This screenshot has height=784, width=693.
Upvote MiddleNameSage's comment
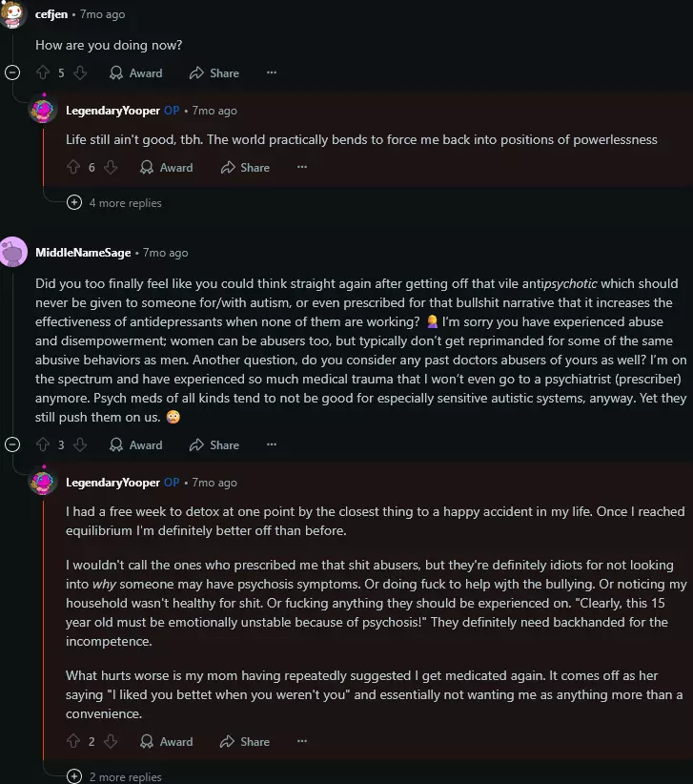coord(42,444)
